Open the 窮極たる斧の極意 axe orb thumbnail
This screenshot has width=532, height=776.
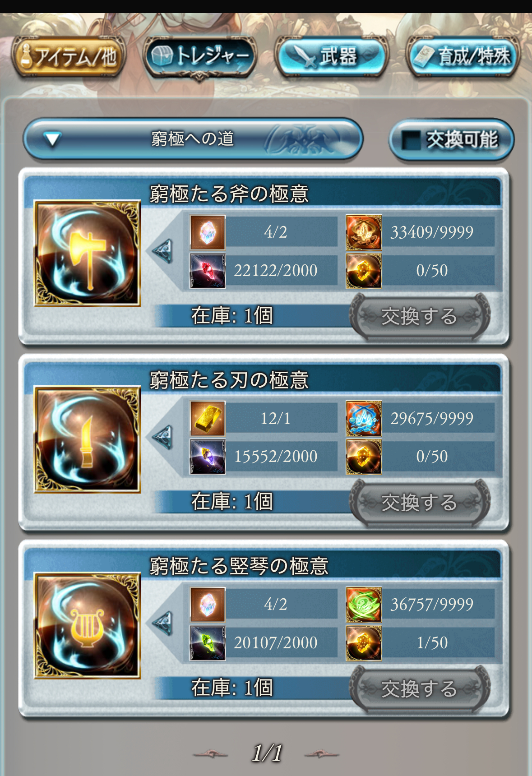tap(88, 254)
